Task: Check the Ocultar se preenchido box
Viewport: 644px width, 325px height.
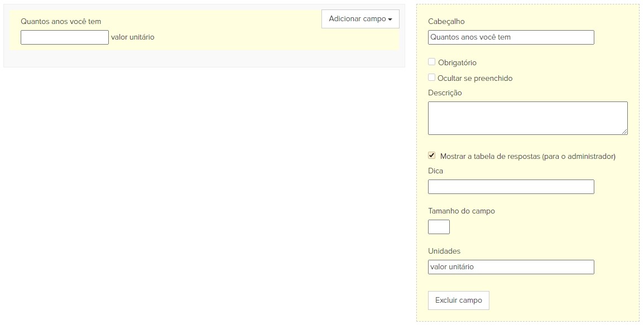Action: coord(432,77)
